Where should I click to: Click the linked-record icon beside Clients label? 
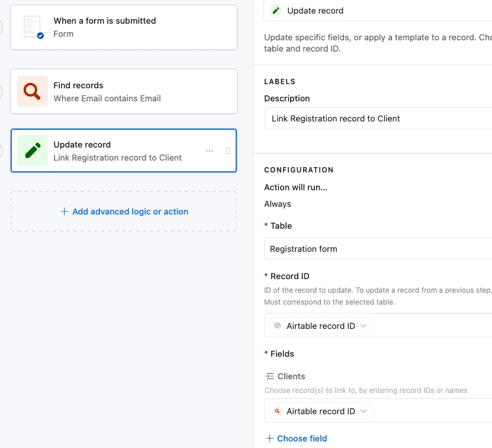[x=270, y=376]
